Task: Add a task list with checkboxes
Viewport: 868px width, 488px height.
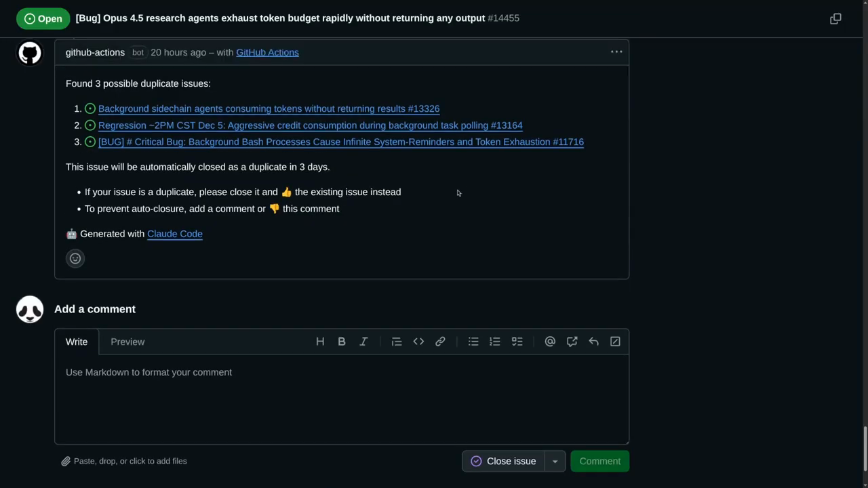Action: [x=517, y=342]
